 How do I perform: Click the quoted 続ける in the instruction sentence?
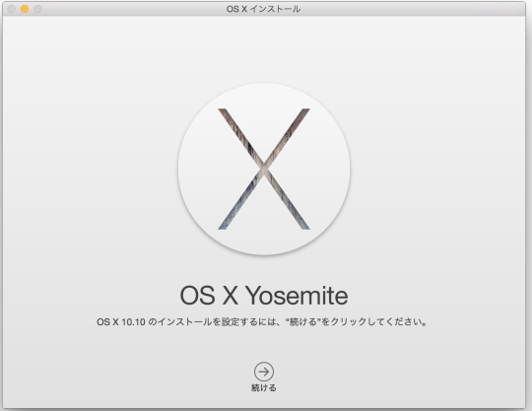(x=302, y=321)
